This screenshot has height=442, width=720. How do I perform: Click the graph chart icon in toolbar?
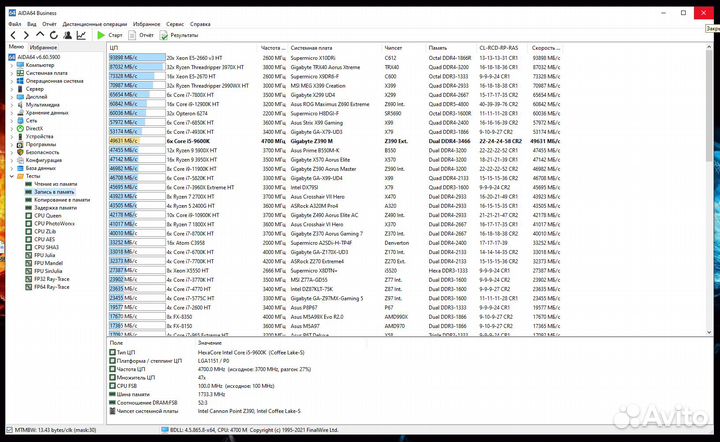81,35
